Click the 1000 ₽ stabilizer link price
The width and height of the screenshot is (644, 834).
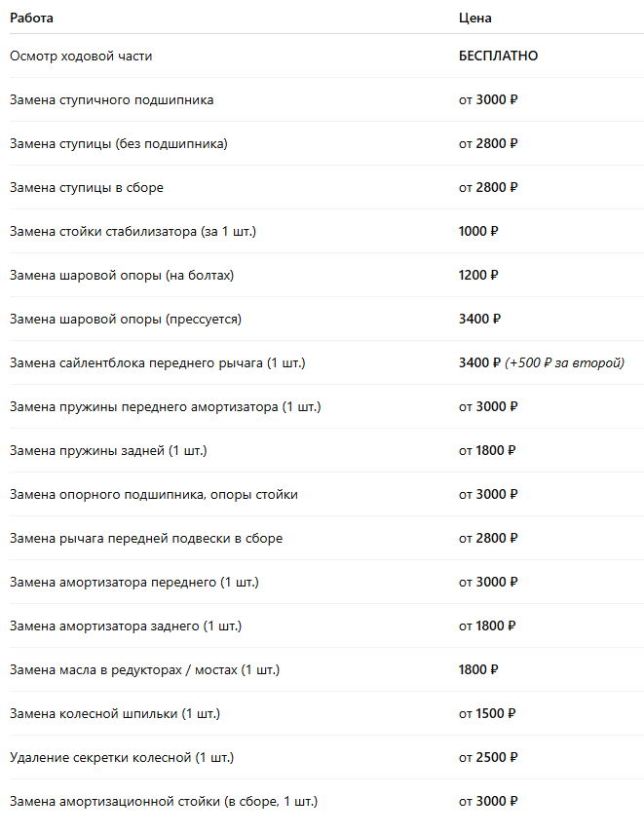[x=478, y=231]
